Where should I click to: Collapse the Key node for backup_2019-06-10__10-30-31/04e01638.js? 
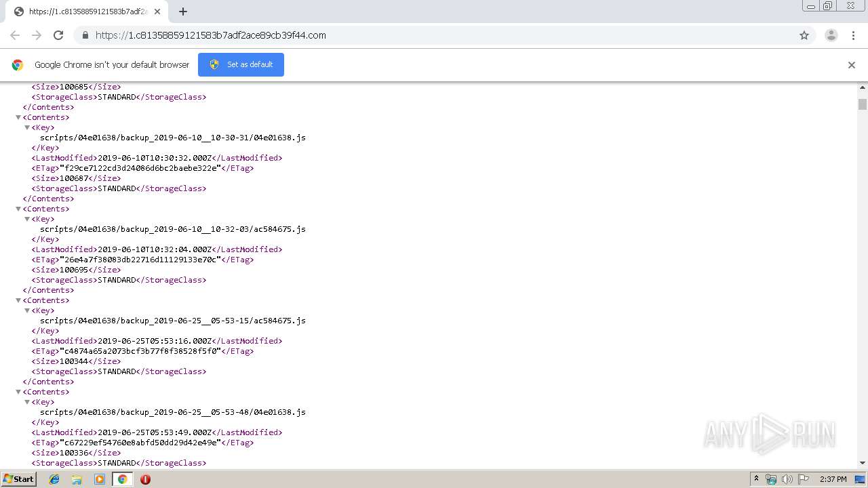click(27, 127)
